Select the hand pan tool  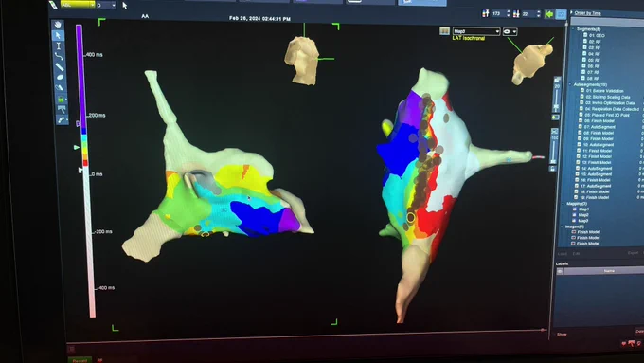click(x=58, y=25)
